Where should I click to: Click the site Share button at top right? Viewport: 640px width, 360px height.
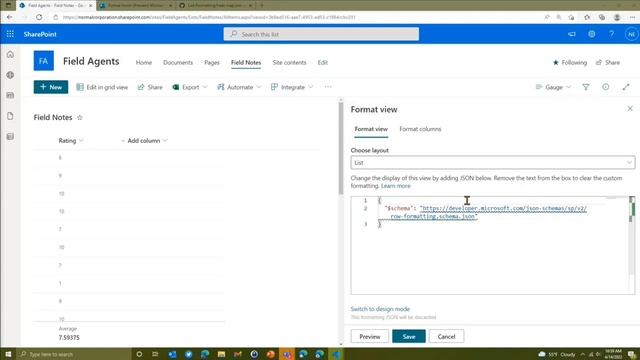[608, 62]
